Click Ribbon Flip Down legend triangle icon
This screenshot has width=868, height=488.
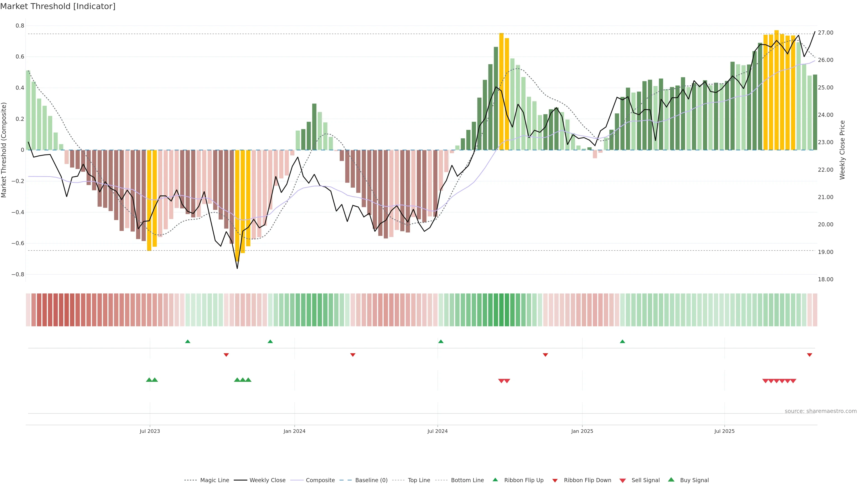555,480
